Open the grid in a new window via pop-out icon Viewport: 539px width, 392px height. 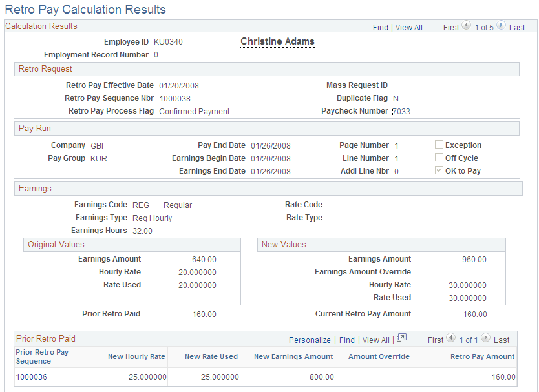point(402,339)
